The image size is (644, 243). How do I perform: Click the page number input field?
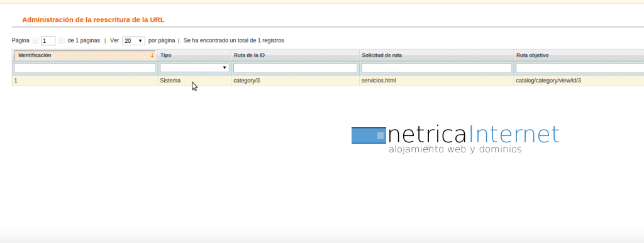click(48, 41)
